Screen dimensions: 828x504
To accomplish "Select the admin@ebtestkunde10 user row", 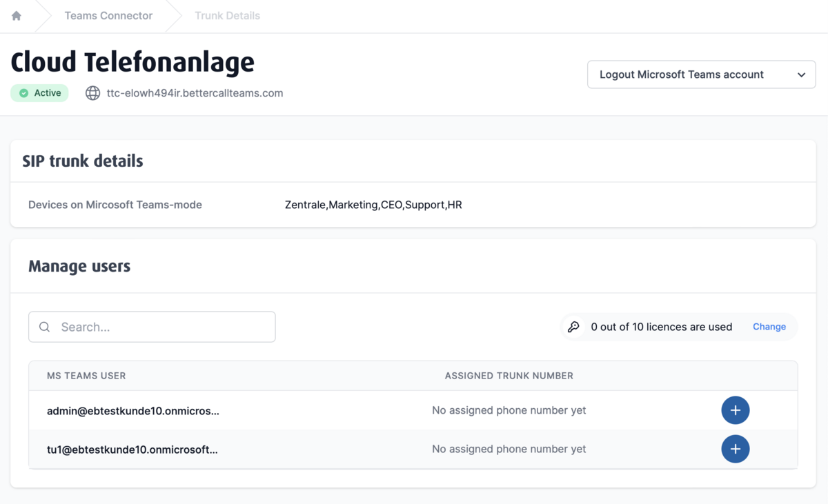I will tap(133, 411).
